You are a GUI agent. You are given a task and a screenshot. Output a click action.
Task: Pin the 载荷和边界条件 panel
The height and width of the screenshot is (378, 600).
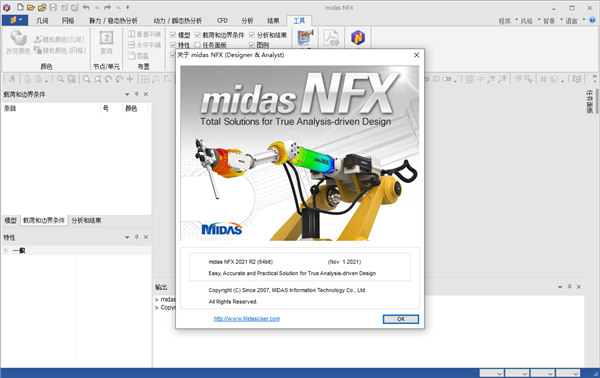[136, 94]
